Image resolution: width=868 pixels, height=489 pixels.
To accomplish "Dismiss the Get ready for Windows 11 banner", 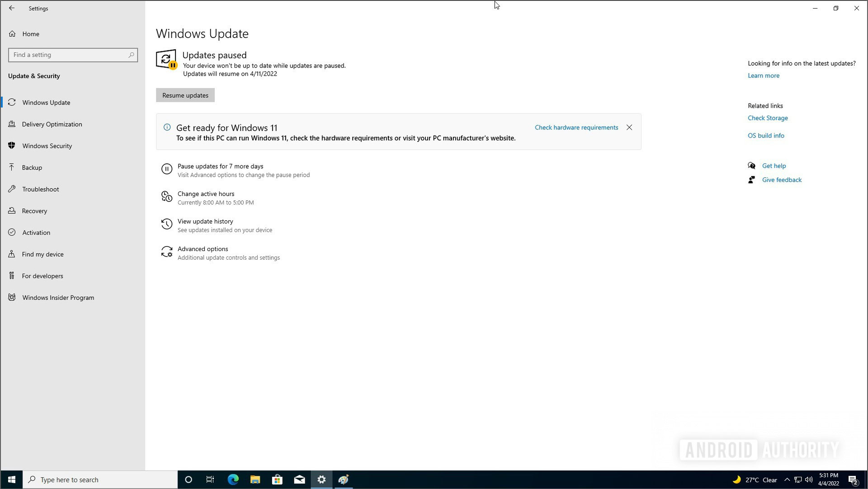I will click(630, 127).
